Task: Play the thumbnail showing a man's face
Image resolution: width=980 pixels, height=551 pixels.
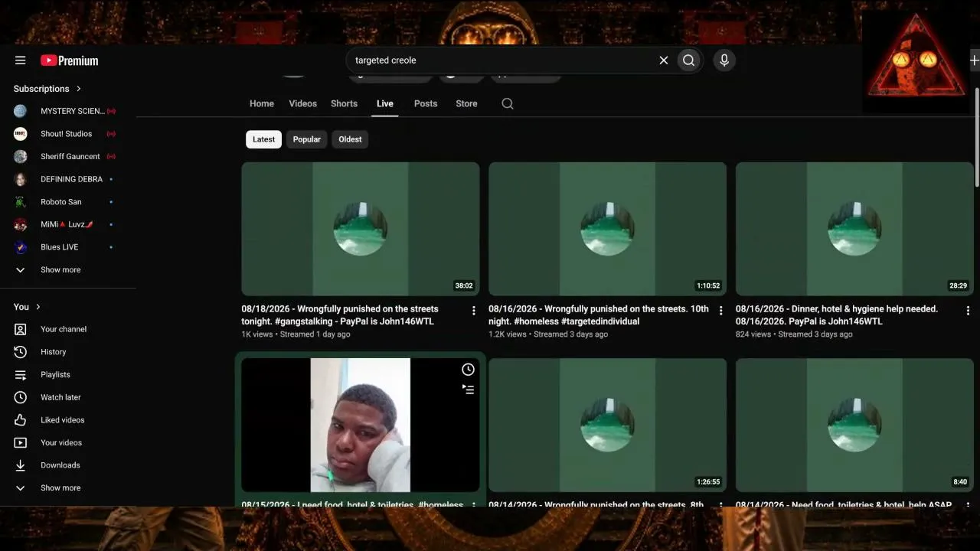Action: click(x=361, y=425)
